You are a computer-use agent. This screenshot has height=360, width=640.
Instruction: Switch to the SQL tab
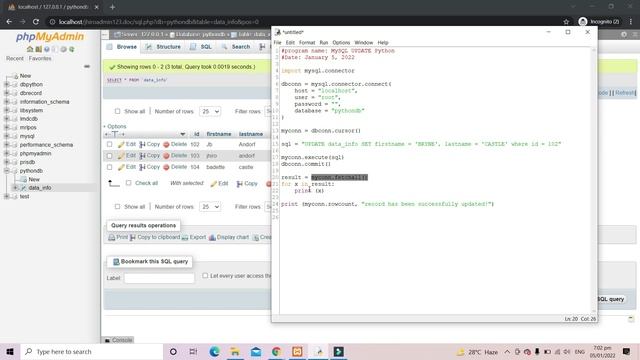201,47
